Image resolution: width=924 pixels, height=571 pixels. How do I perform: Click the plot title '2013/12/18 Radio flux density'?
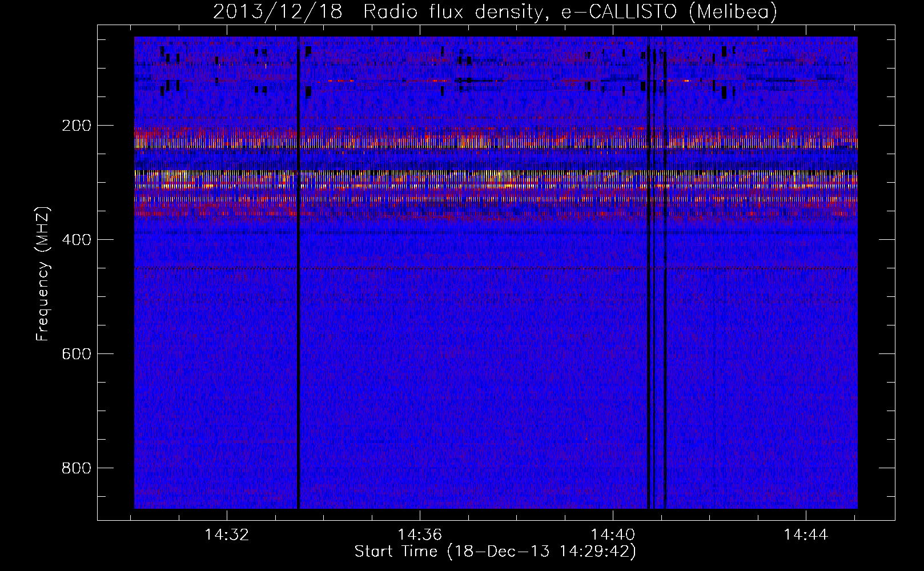495,11
